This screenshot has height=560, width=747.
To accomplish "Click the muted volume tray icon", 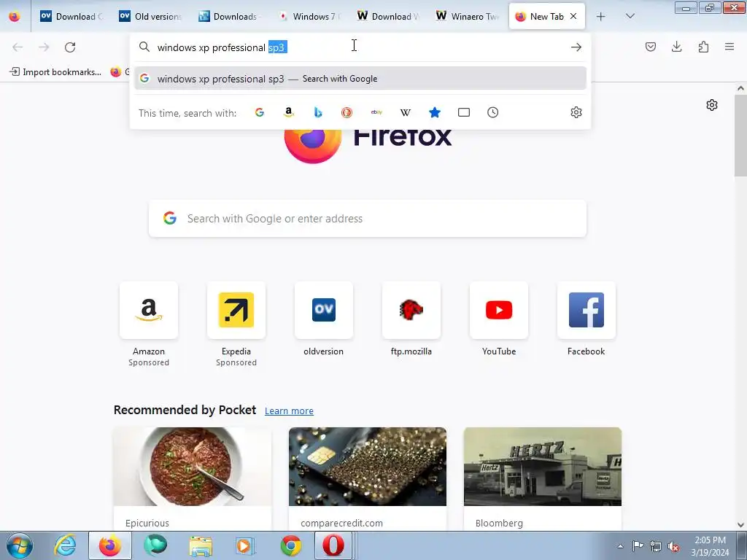I will [673, 546].
